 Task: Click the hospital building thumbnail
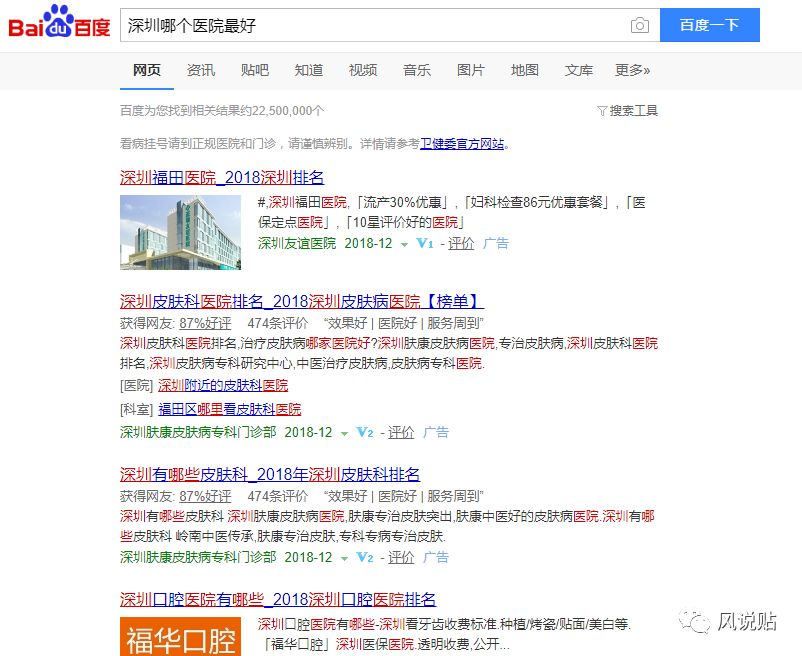[x=180, y=232]
